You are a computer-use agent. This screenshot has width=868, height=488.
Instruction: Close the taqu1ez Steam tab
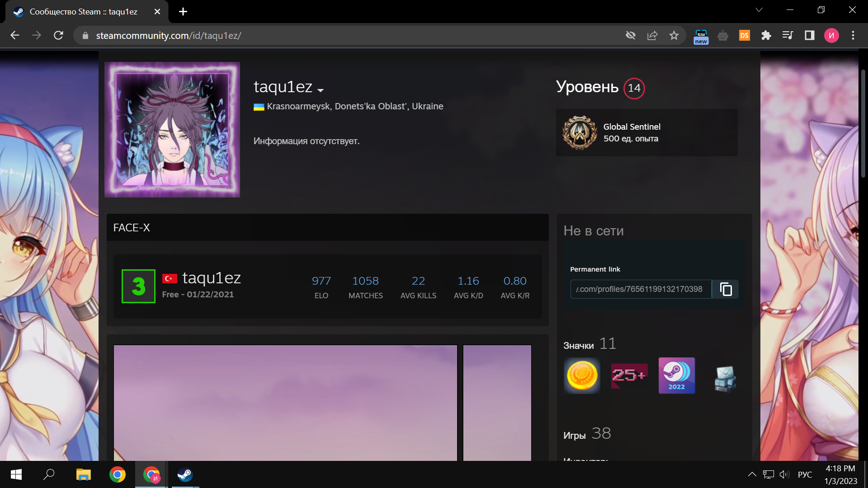pos(157,12)
